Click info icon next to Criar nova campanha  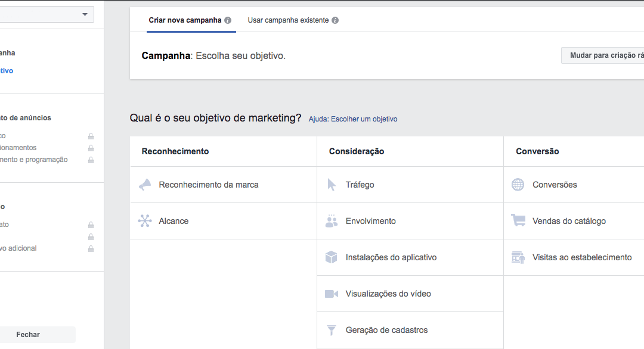pos(228,20)
